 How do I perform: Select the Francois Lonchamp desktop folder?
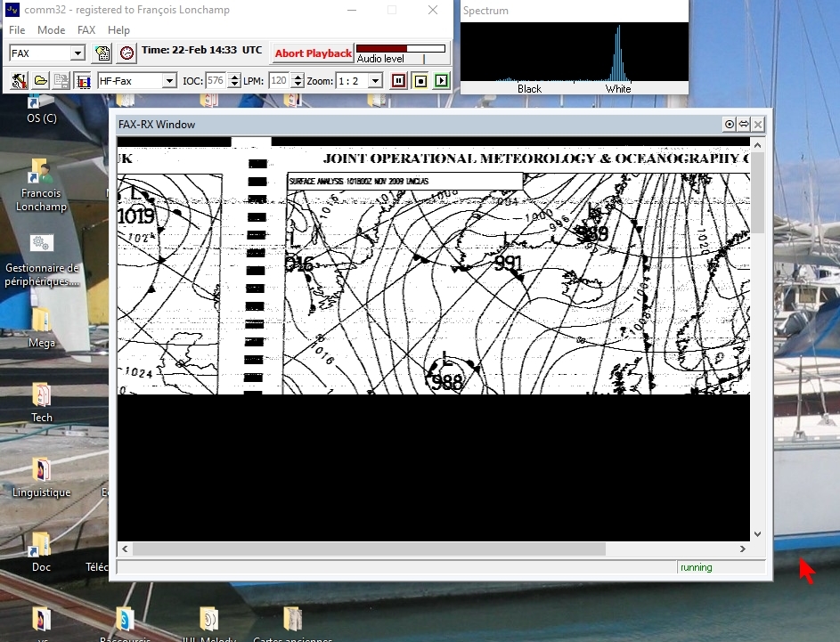click(41, 185)
